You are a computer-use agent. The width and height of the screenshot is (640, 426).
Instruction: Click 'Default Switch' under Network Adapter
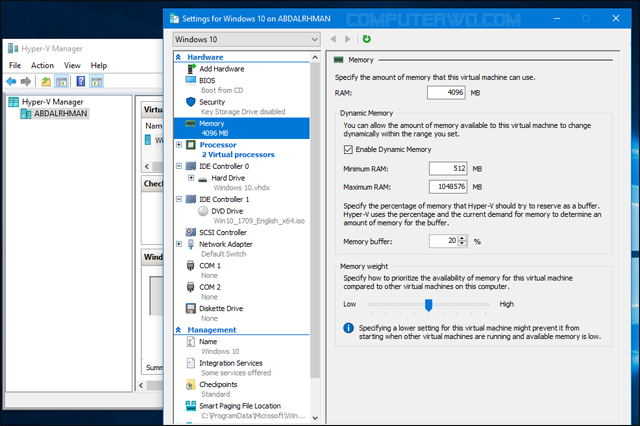[x=224, y=254]
